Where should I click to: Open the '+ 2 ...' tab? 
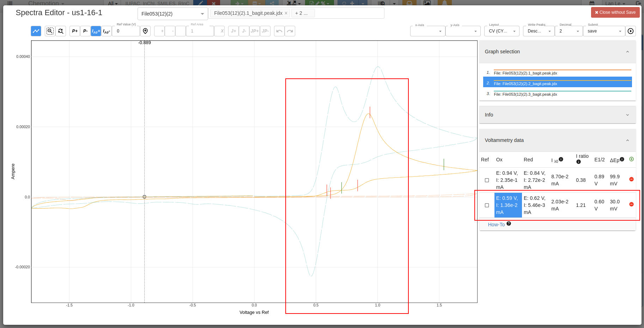303,13
